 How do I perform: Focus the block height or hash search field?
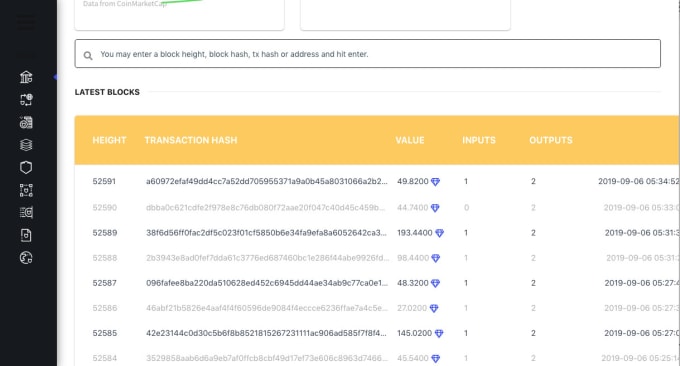click(368, 54)
